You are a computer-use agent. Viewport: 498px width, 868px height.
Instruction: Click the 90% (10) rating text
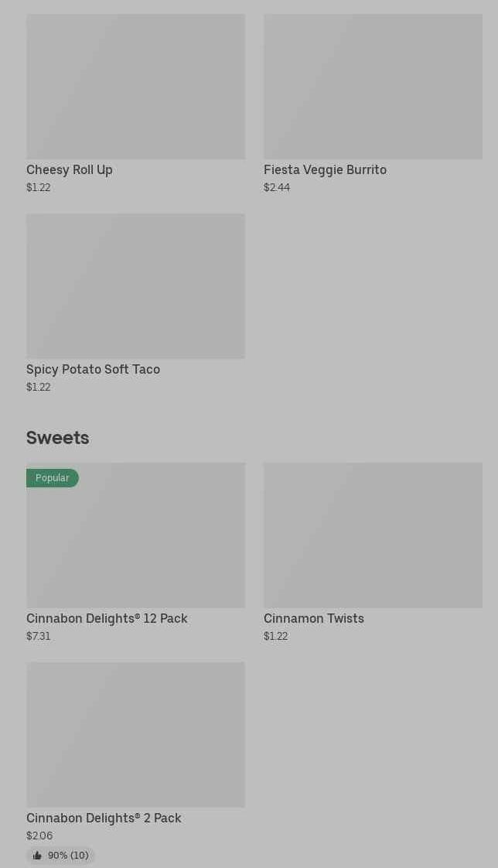(68, 856)
